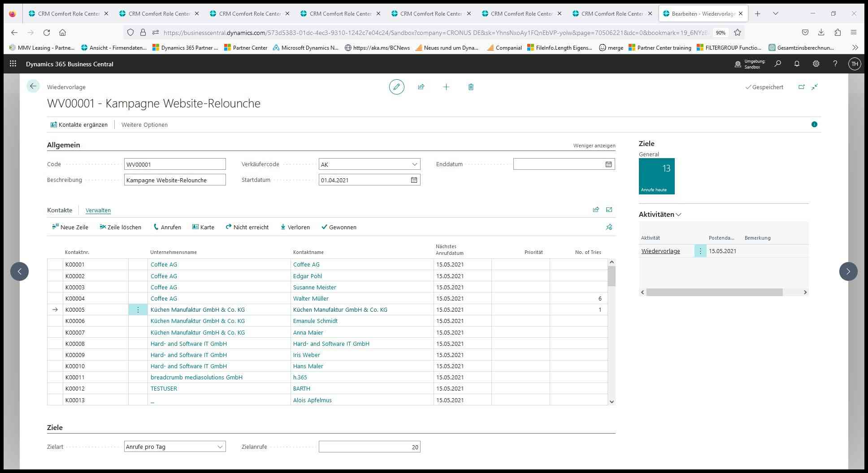The height and width of the screenshot is (473, 868).
Task: Click the pencil edit icon
Action: (396, 87)
